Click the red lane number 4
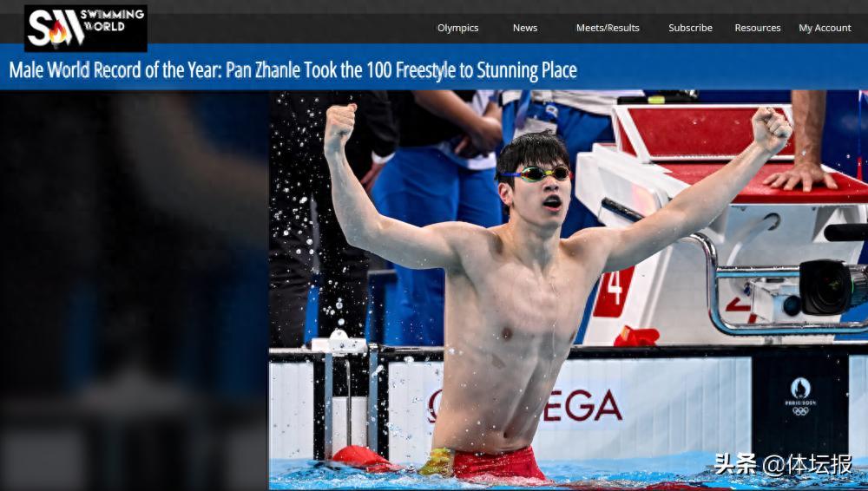 (x=614, y=291)
